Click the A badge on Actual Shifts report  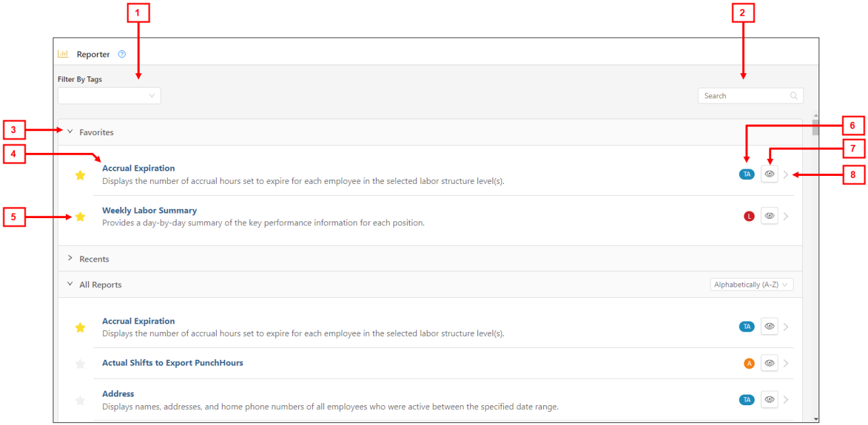pos(749,362)
